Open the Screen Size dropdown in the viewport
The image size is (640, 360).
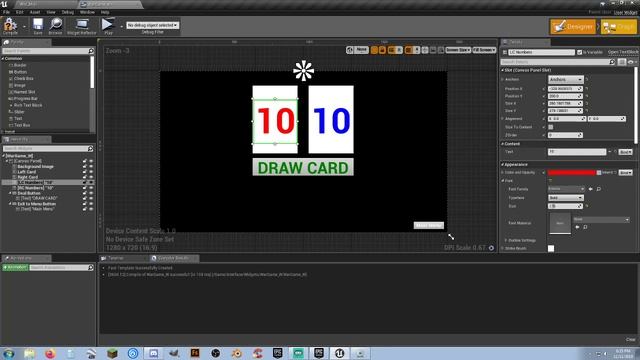pyautogui.click(x=458, y=50)
